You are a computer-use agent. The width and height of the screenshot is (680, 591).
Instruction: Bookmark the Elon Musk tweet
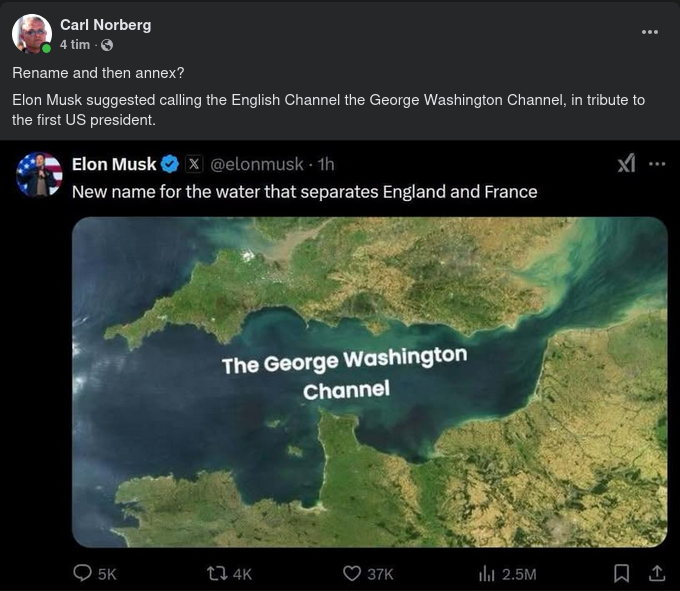pyautogui.click(x=621, y=573)
